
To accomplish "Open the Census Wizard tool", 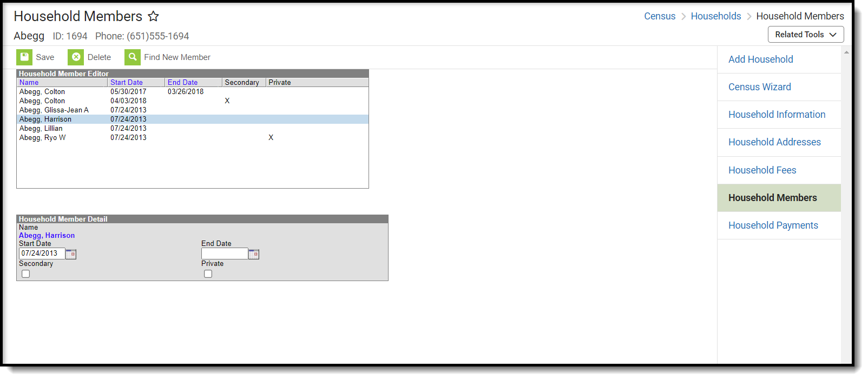I will (760, 87).
